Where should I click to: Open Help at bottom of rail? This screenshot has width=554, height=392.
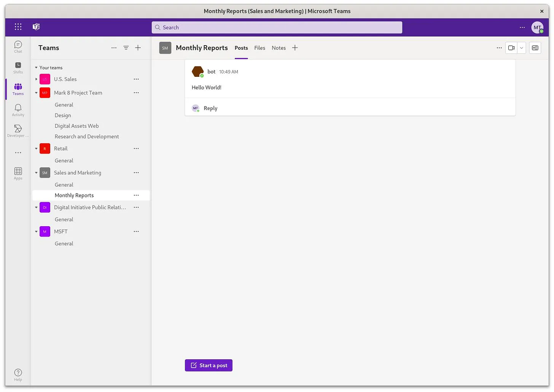point(18,375)
